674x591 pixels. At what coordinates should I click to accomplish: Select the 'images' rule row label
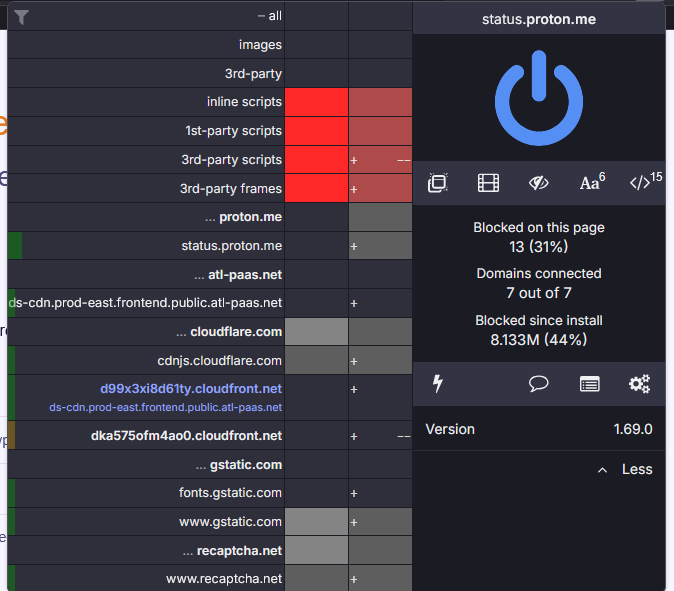[x=260, y=45]
